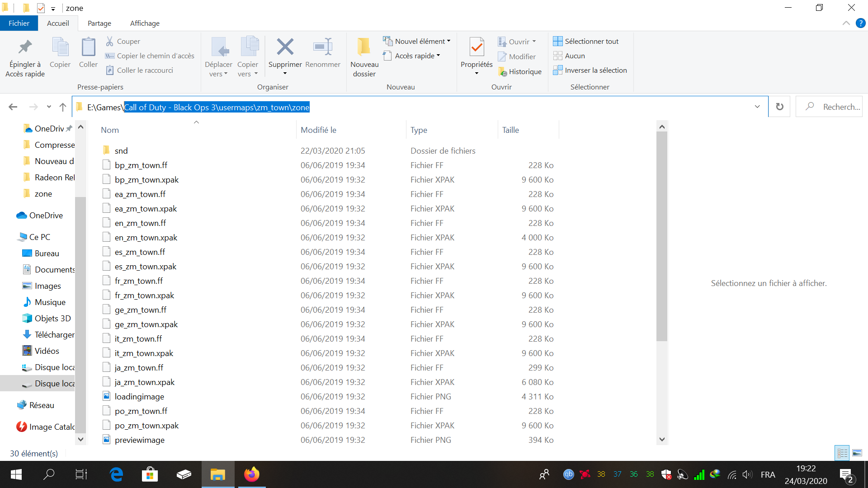Screen dimensions: 868x488
Task: Switch to large icons view layout
Action: click(857, 453)
